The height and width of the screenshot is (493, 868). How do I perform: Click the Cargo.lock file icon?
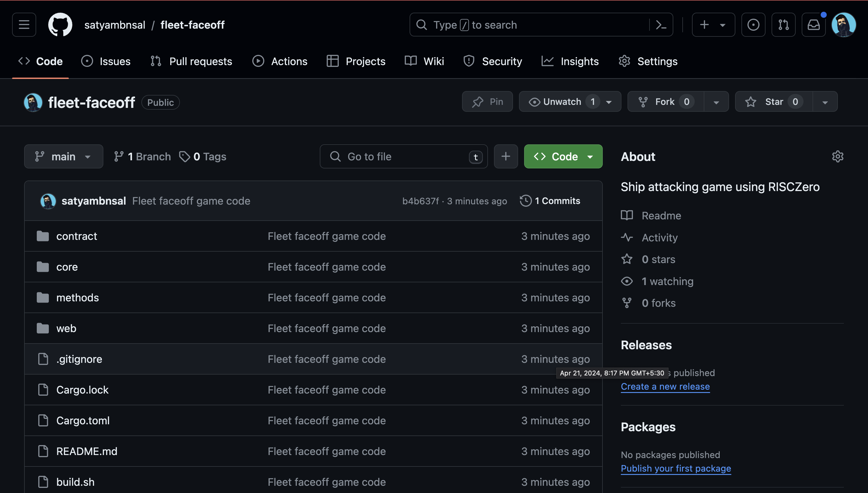click(x=43, y=390)
